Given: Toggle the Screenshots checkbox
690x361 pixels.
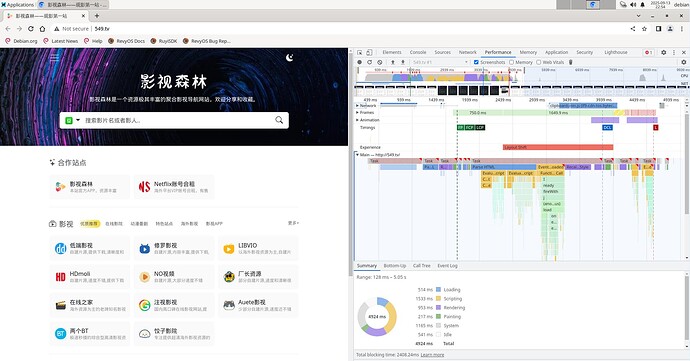Looking at the screenshot, I should tap(476, 63).
